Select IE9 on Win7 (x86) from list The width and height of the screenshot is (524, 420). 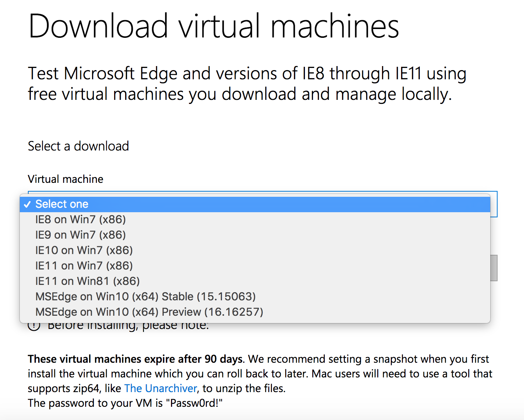(80, 235)
